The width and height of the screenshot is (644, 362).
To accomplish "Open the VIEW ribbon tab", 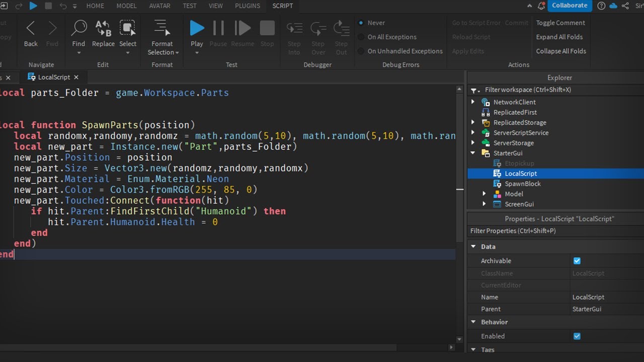I will 216,6.
